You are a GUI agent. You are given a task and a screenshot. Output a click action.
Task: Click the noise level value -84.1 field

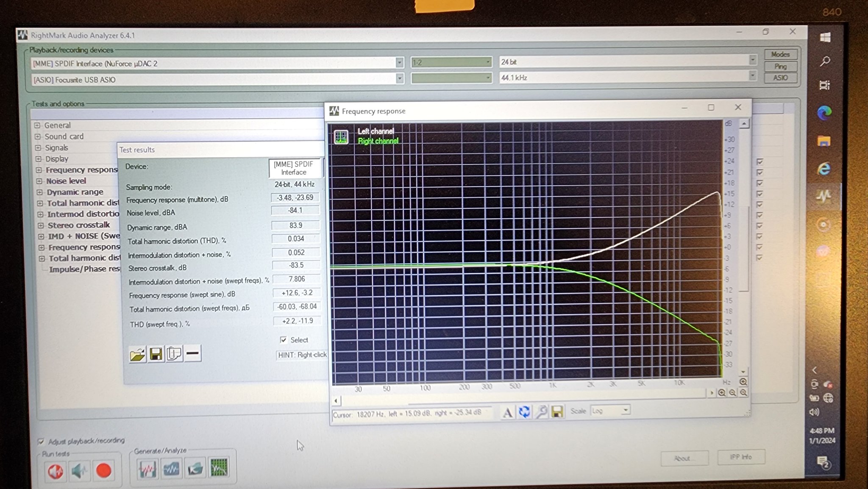click(295, 211)
